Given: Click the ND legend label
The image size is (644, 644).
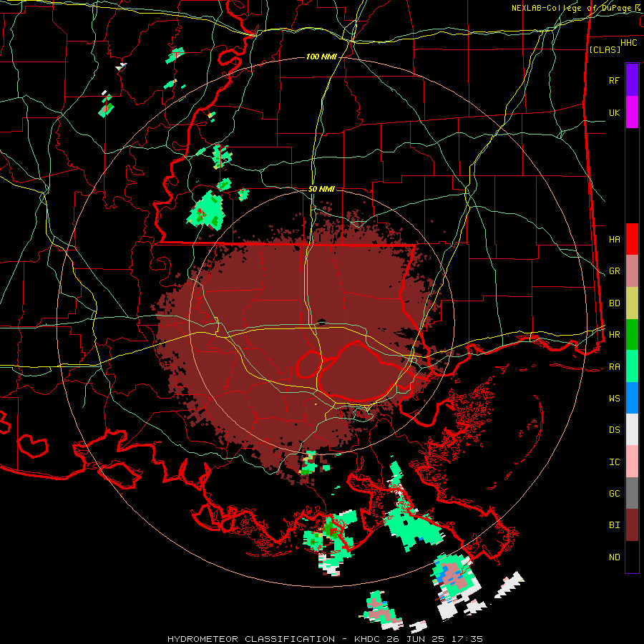Looking at the screenshot, I should 614,557.
